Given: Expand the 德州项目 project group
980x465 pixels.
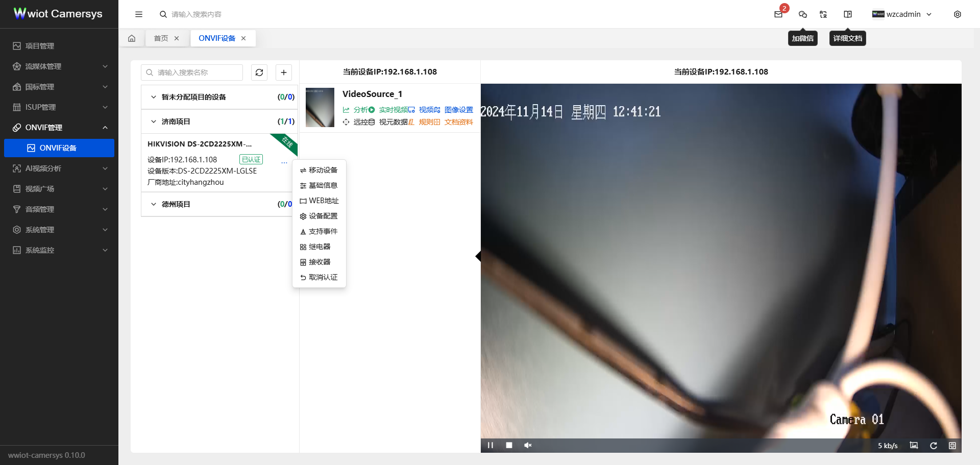Looking at the screenshot, I should [x=154, y=204].
